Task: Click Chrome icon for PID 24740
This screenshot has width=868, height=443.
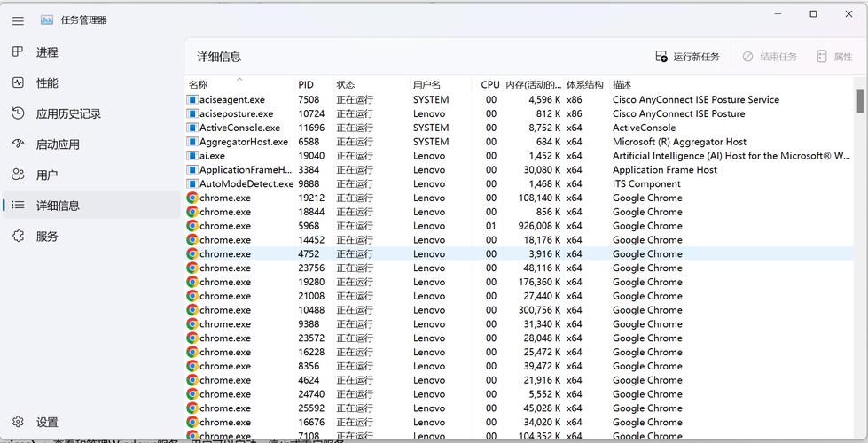Action: coord(192,393)
